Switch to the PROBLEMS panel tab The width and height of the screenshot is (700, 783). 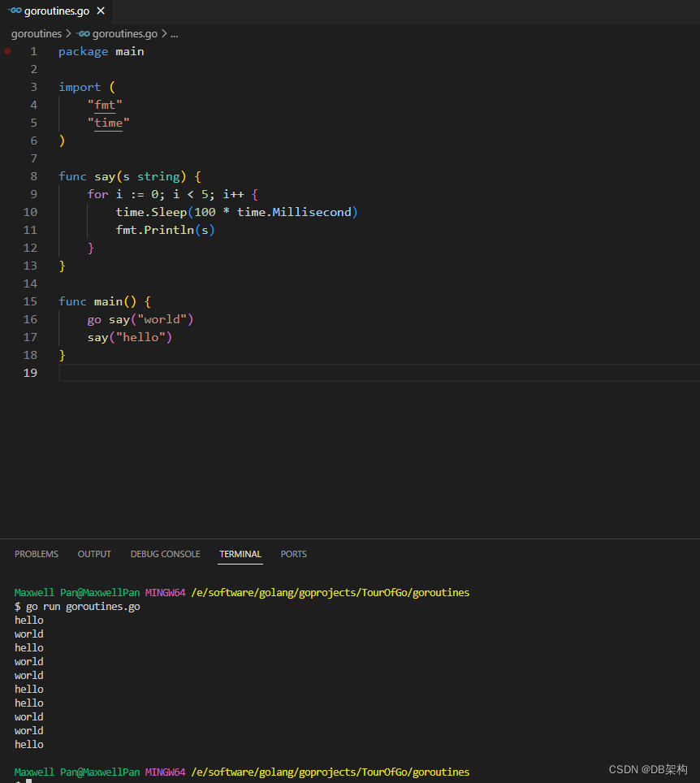[x=36, y=554]
